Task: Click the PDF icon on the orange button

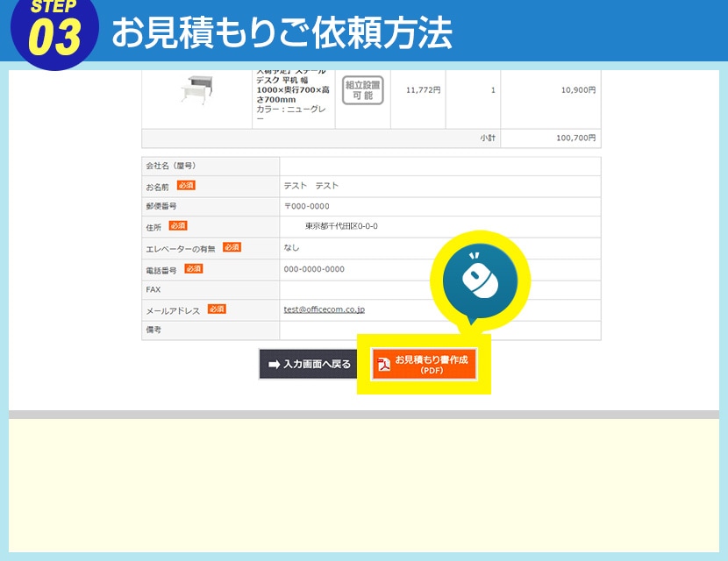Action: [x=384, y=365]
